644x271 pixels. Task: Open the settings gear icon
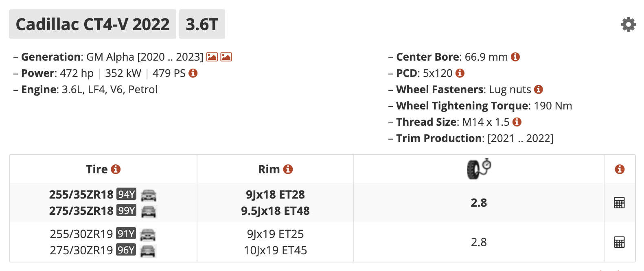(x=628, y=24)
